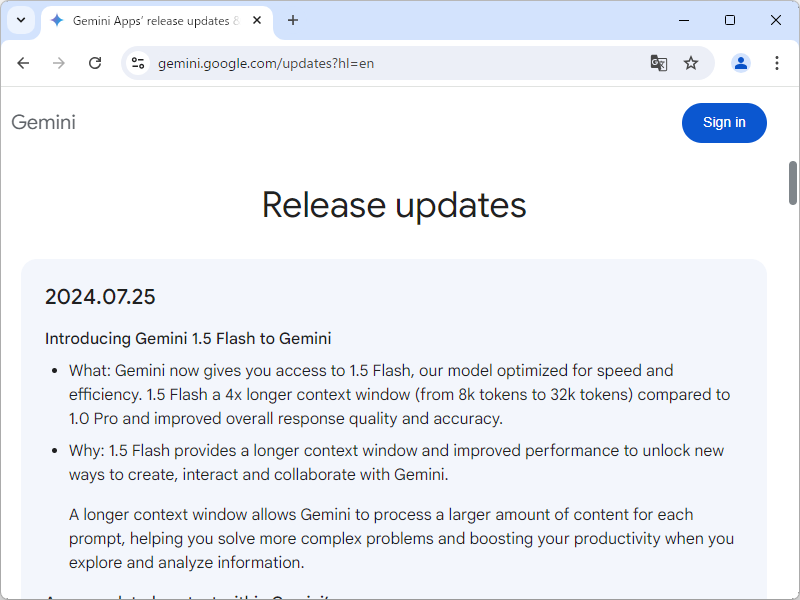The image size is (800, 600).
Task: Click the Sign in button
Action: [x=724, y=122]
